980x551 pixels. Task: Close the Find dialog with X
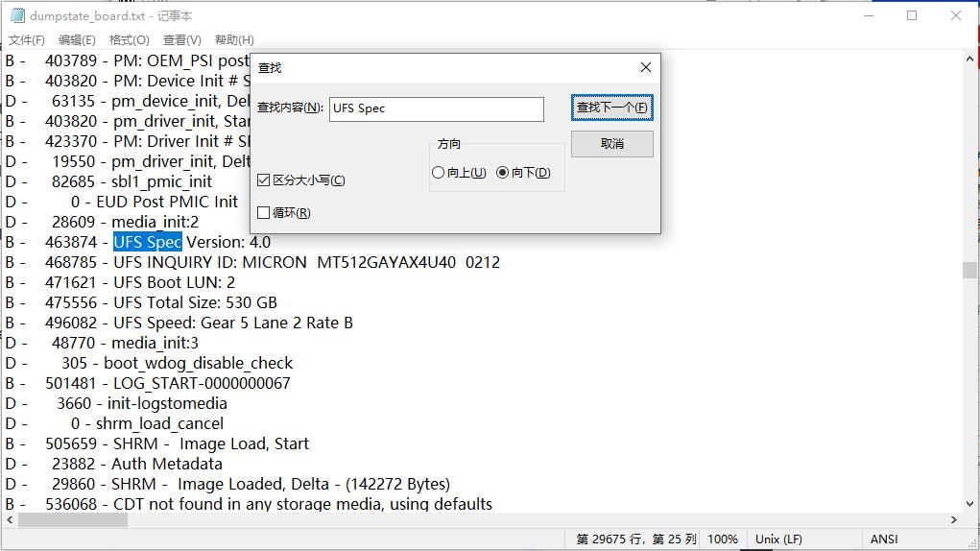[x=646, y=67]
